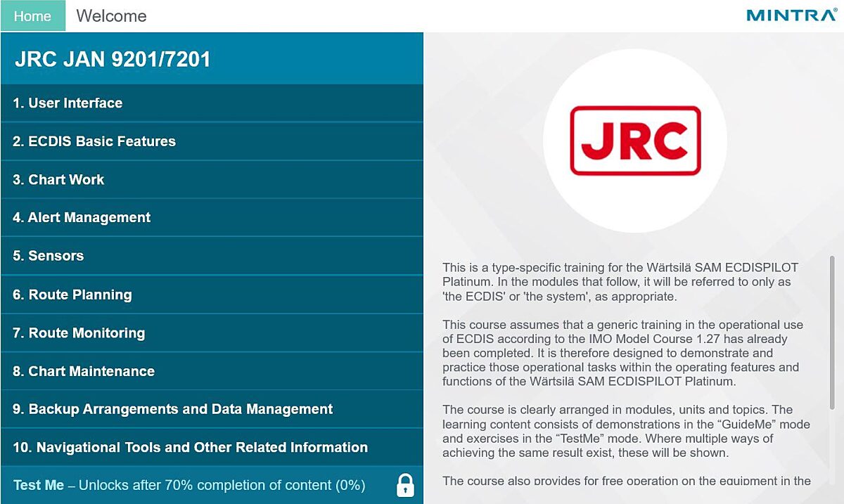Select module 7. Route Monitoring
844x504 pixels.
tap(211, 332)
